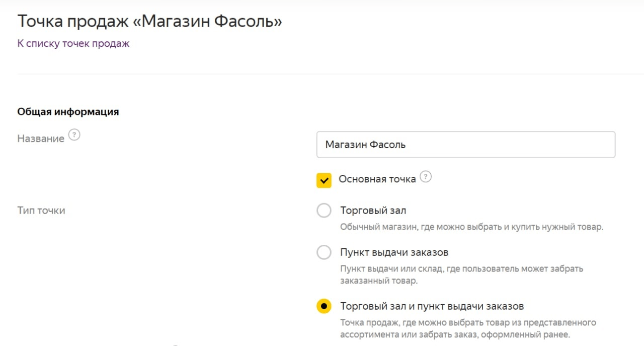Click the Общая информация section heading
644x346 pixels.
(68, 112)
